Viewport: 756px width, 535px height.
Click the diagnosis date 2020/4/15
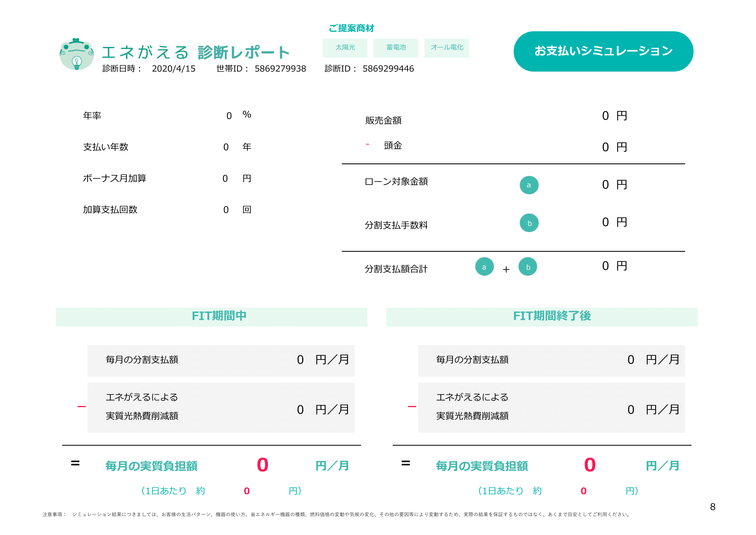(174, 68)
